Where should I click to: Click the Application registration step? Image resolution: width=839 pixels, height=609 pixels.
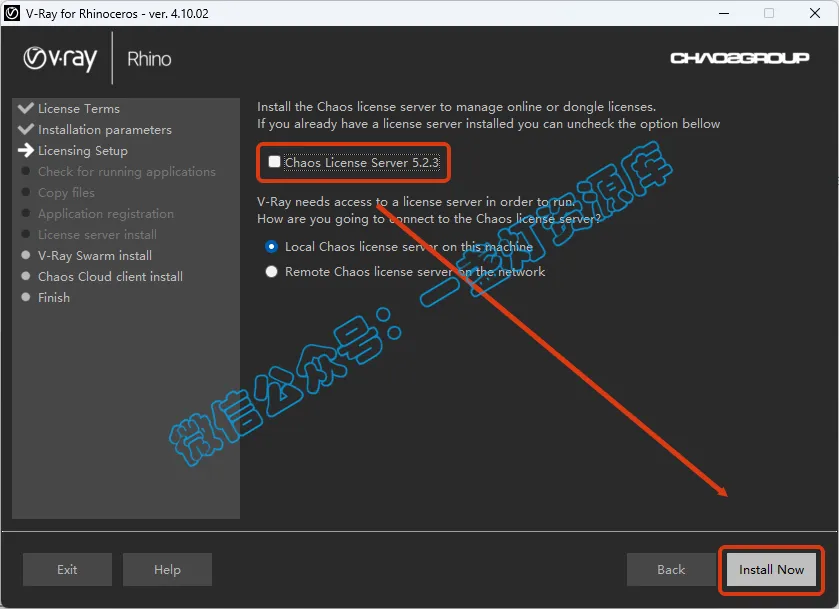point(106,214)
